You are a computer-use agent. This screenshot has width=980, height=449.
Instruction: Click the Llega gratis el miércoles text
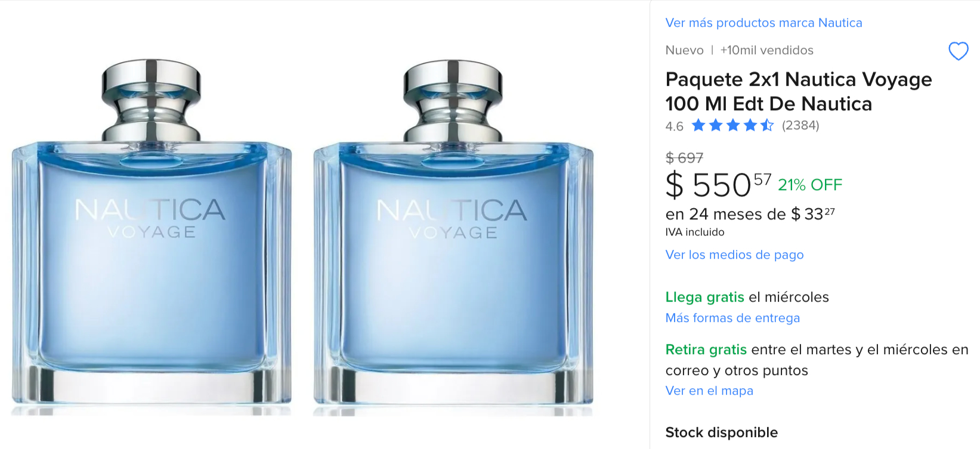(747, 297)
